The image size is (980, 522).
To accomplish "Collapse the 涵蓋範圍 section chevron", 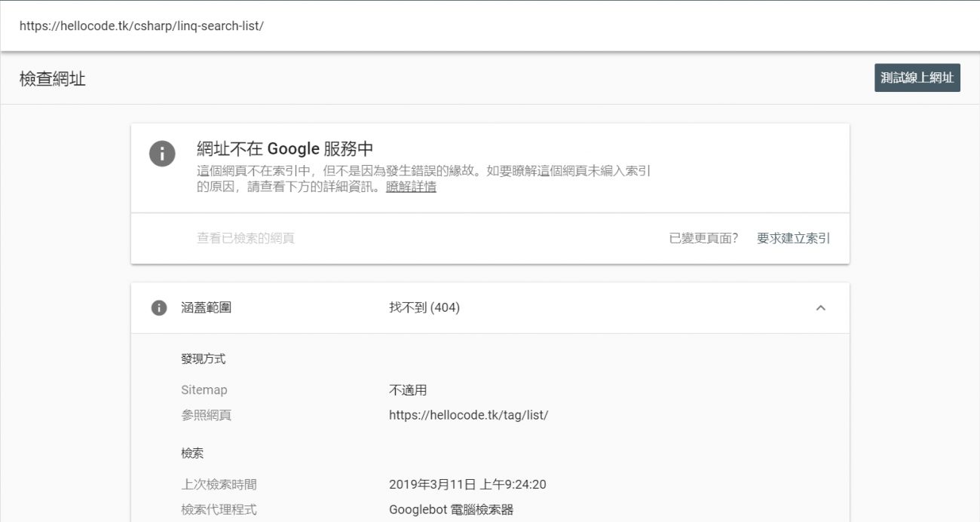I will click(821, 307).
